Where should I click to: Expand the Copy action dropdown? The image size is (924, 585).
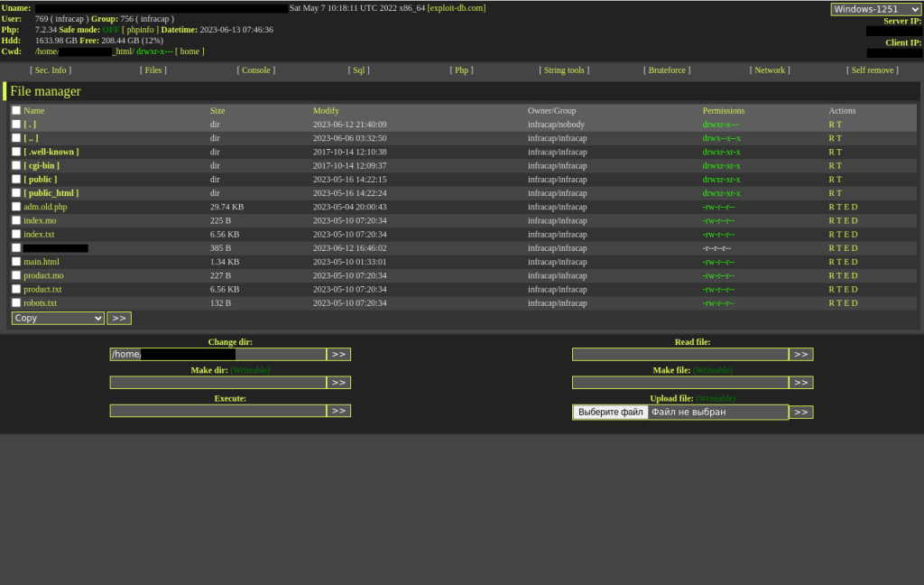click(58, 318)
